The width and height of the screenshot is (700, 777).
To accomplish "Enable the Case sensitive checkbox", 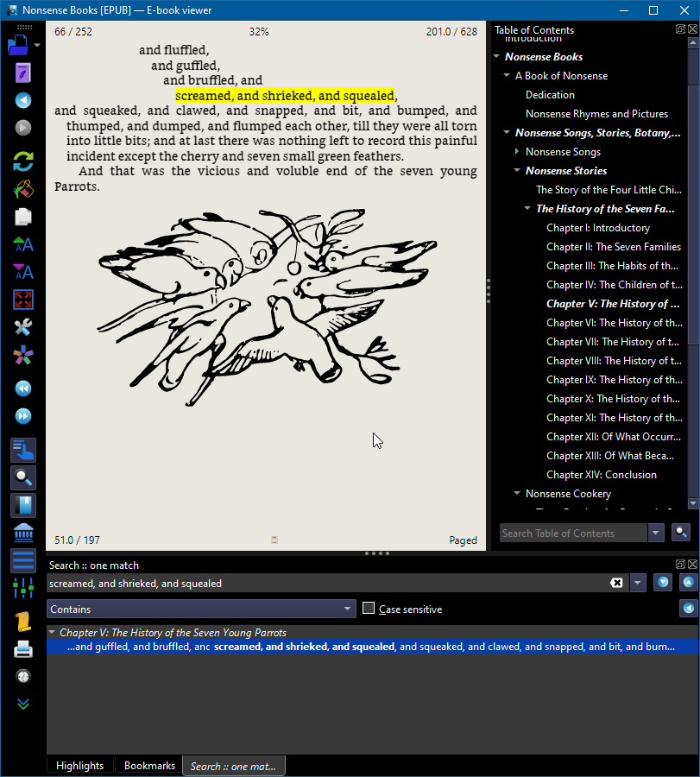I will coord(368,608).
